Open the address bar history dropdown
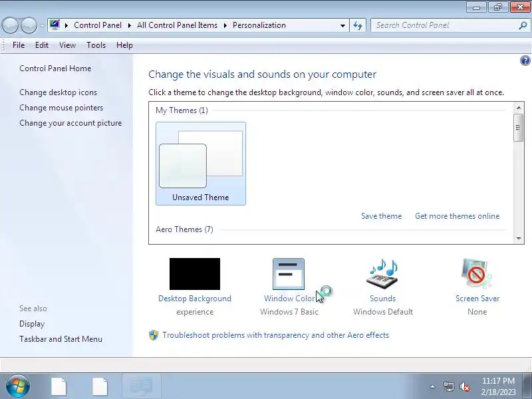Screen dimensions: 532x399 [342, 25]
